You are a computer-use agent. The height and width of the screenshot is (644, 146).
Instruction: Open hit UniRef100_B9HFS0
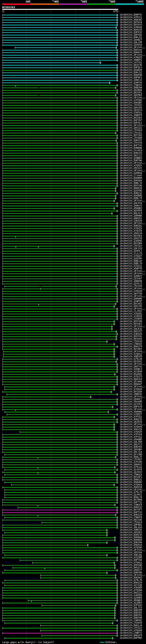[131, 15]
